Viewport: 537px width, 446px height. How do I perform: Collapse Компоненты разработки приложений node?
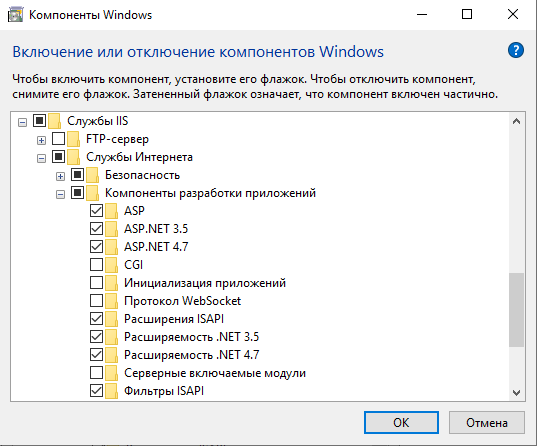pos(60,194)
